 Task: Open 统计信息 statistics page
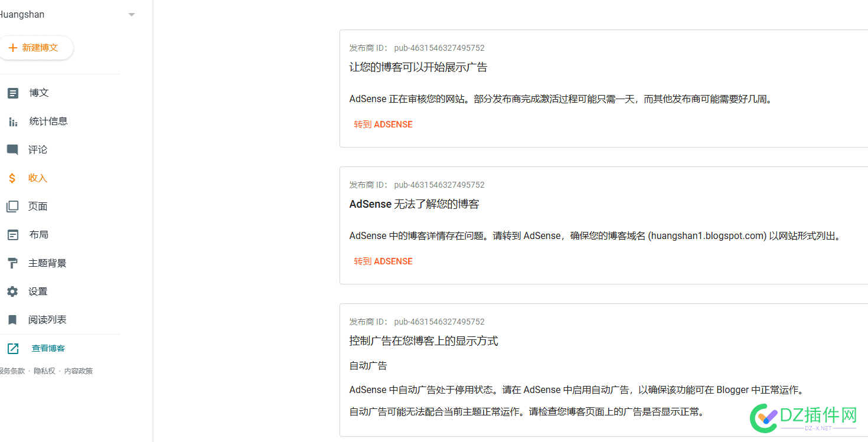(48, 121)
